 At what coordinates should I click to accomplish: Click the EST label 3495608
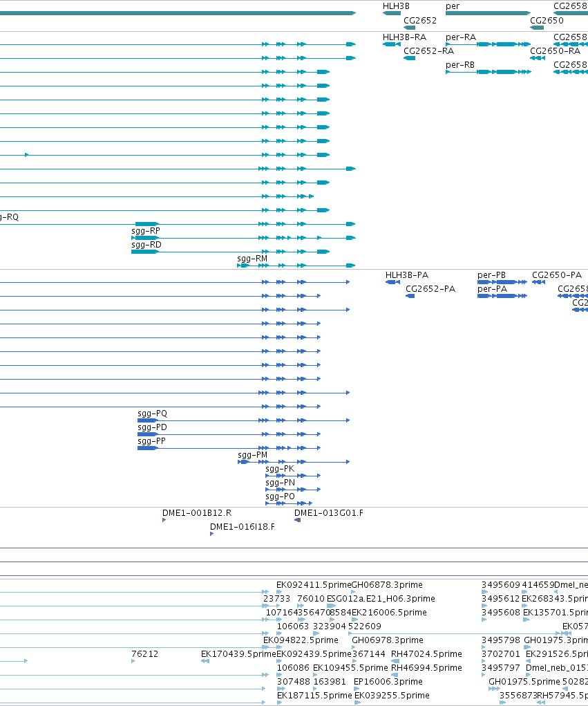(x=501, y=613)
